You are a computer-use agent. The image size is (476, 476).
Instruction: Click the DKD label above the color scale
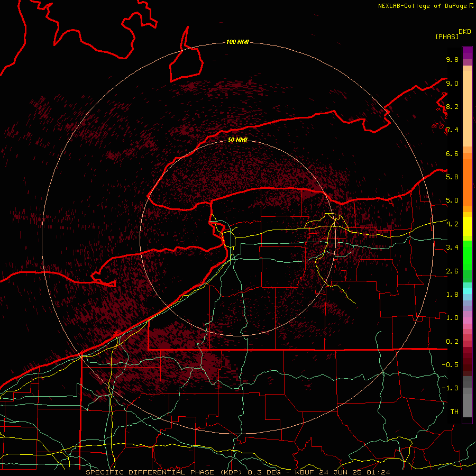click(x=464, y=32)
